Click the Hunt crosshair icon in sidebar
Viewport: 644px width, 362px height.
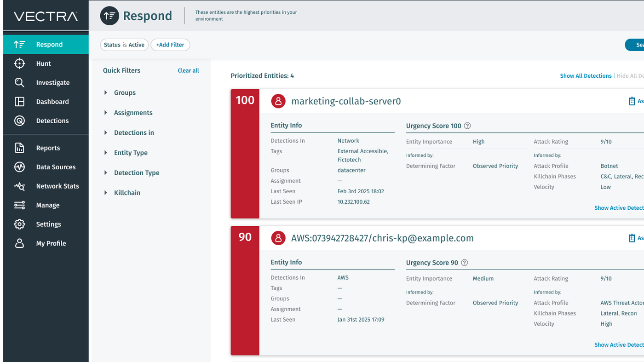click(19, 63)
